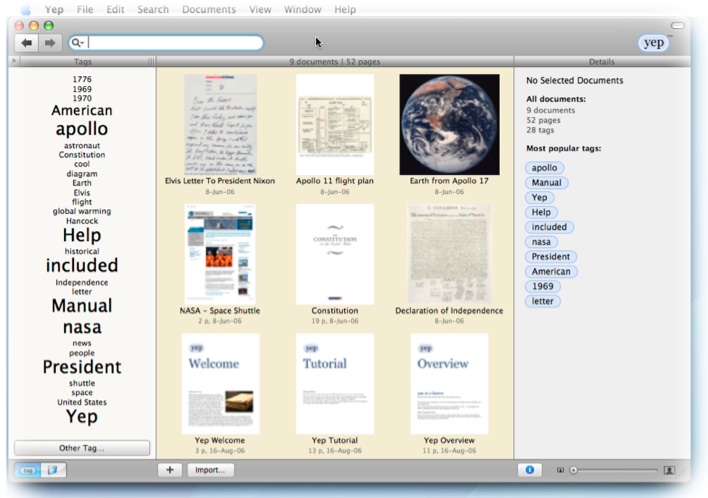Screen dimensions: 708x498
Task: Select the Independence tag in tag cloud
Action: tap(82, 282)
